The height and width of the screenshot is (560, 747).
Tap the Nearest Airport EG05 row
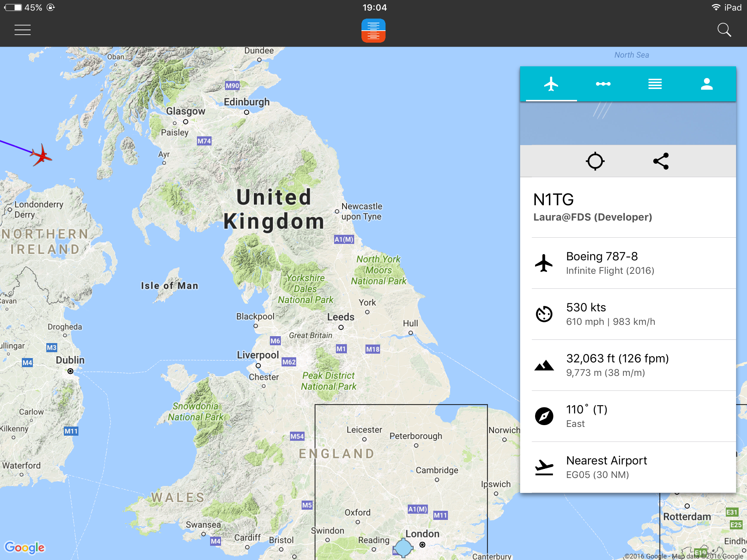627,467
